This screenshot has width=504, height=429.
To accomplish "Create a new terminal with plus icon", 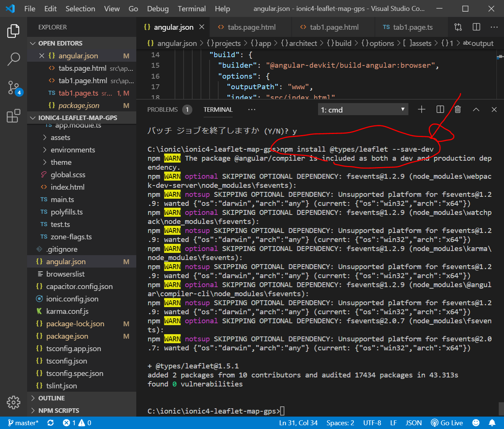I will (x=422, y=110).
